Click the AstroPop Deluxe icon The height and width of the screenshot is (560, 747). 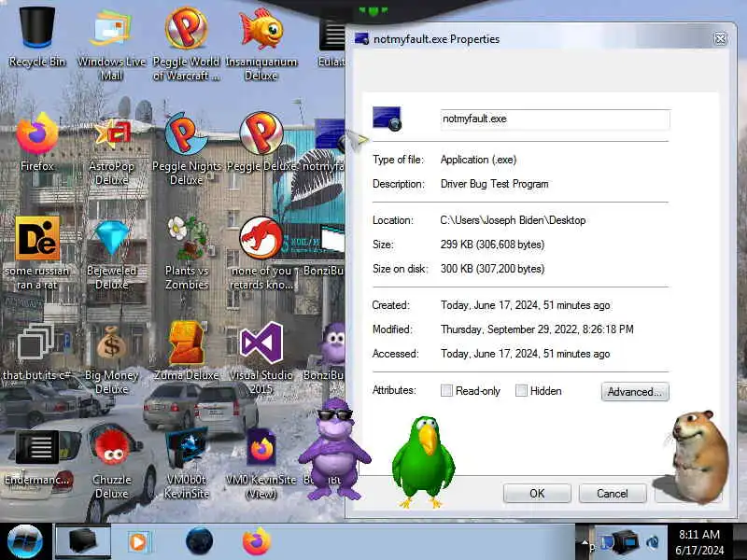point(111,150)
